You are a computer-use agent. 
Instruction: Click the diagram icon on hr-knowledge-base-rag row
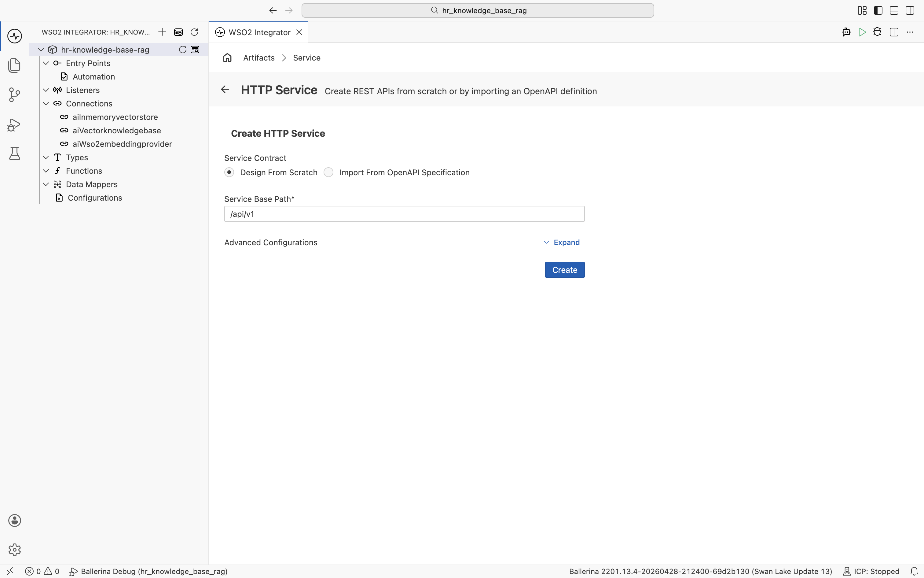(195, 50)
